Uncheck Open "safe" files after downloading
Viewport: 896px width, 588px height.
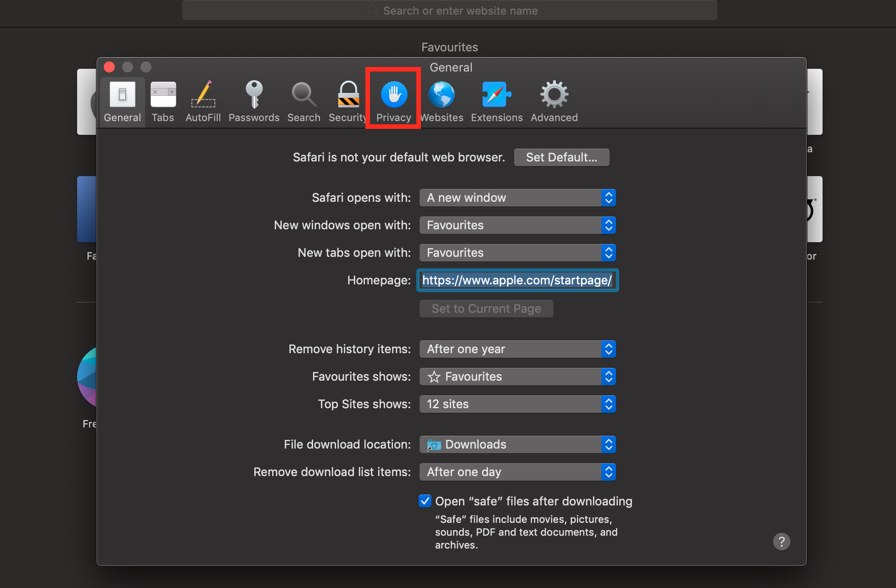(x=425, y=501)
